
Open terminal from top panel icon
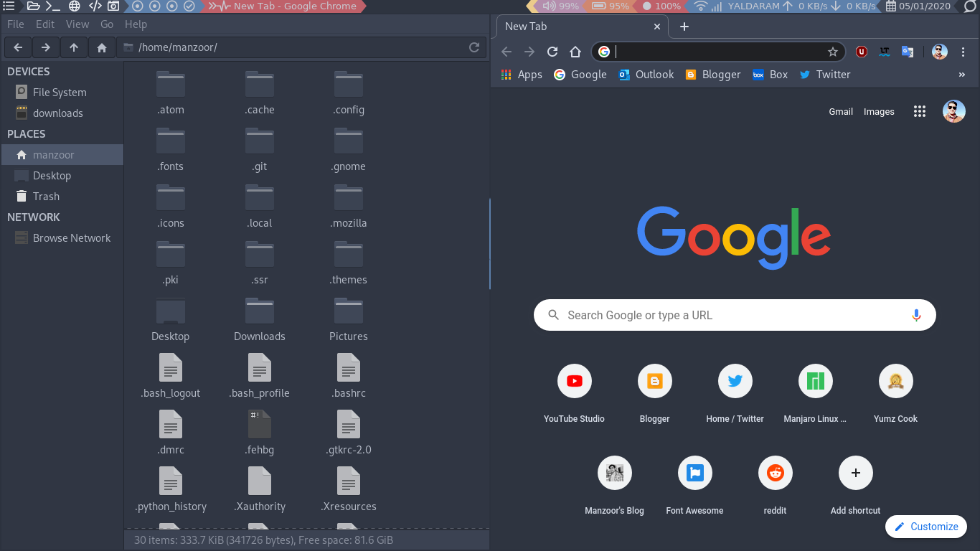[52, 6]
